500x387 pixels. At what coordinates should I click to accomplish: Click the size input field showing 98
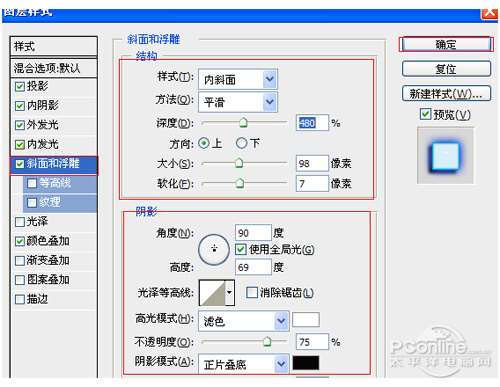(x=312, y=163)
